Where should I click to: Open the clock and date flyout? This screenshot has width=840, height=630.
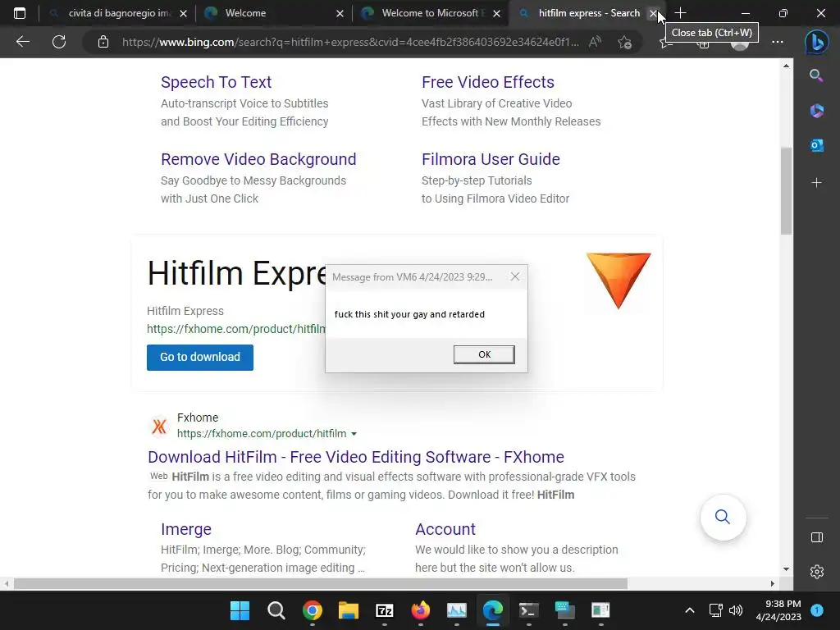click(778, 610)
